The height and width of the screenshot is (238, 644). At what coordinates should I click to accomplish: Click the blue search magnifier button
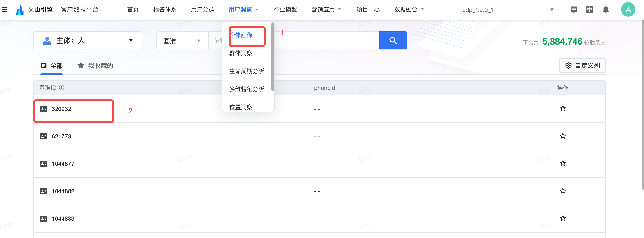(x=393, y=40)
